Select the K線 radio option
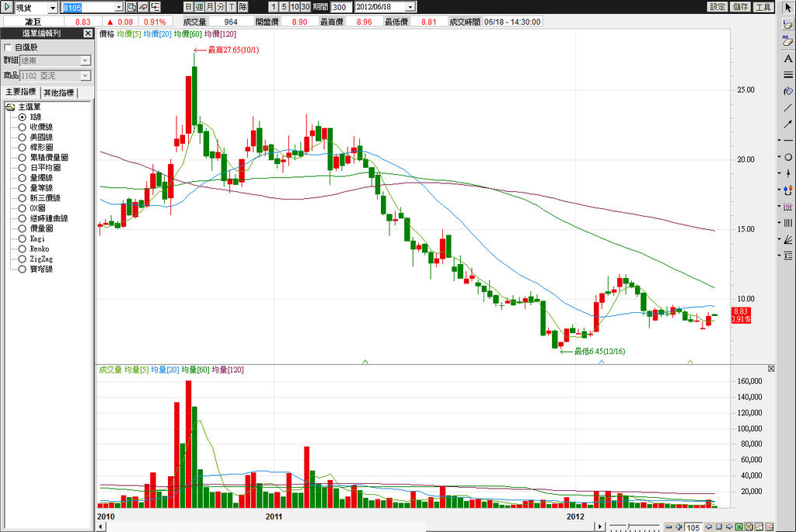Screen dimensions: 796x532 pos(23,117)
